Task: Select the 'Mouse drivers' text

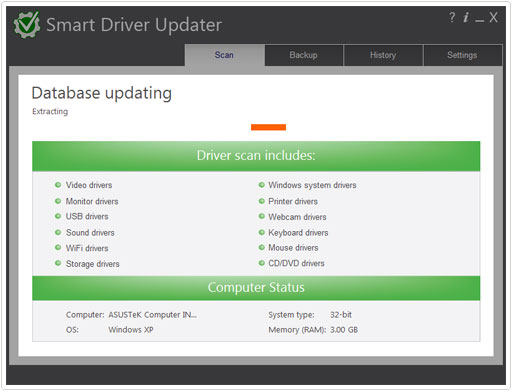Action: point(293,248)
